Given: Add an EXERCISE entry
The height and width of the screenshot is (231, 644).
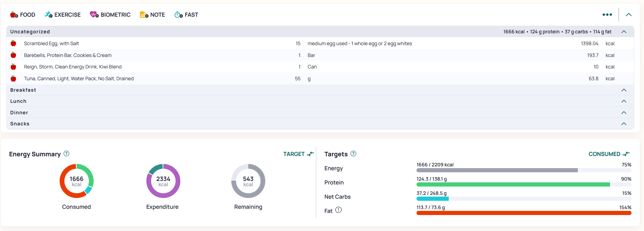Looking at the screenshot, I should point(63,15).
